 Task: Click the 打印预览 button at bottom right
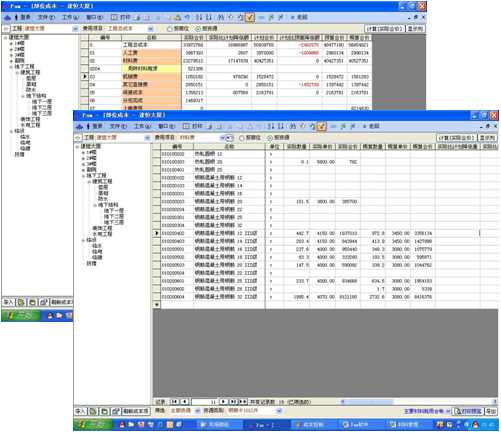pyautogui.click(x=469, y=411)
